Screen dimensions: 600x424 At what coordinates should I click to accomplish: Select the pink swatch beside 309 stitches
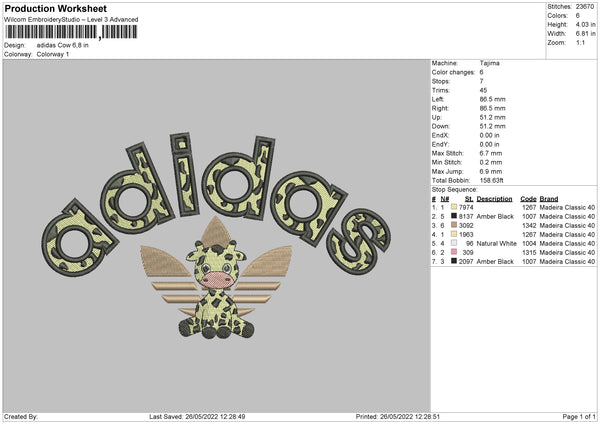click(454, 252)
